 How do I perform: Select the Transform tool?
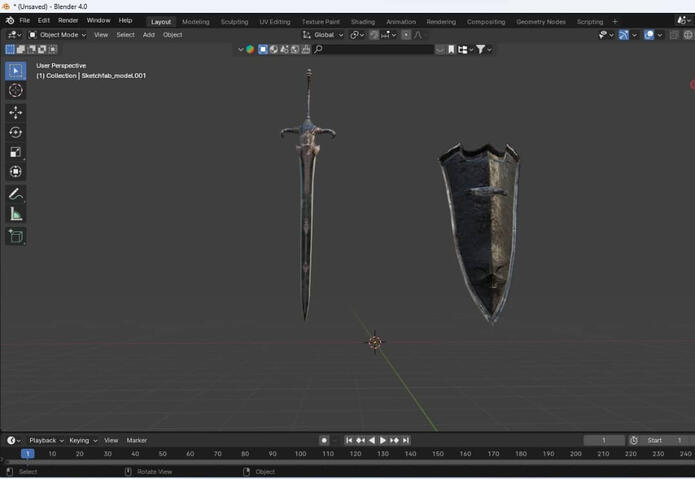click(x=16, y=172)
